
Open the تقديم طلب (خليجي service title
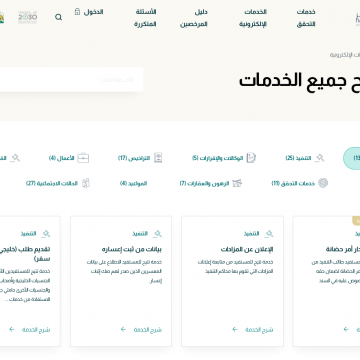tap(25, 254)
